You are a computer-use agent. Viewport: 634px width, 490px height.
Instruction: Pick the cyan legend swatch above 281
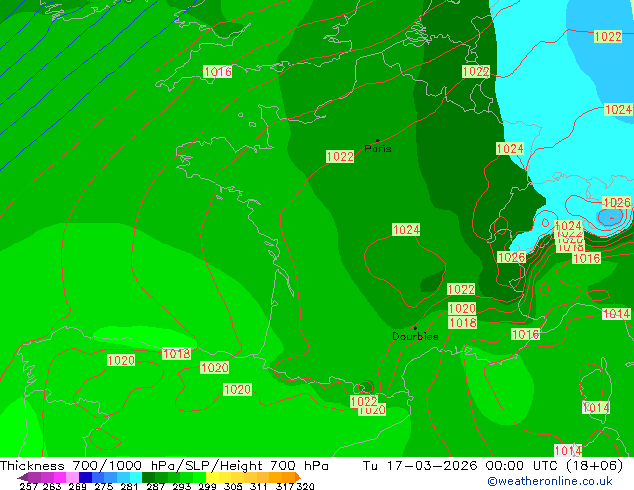[x=136, y=477]
